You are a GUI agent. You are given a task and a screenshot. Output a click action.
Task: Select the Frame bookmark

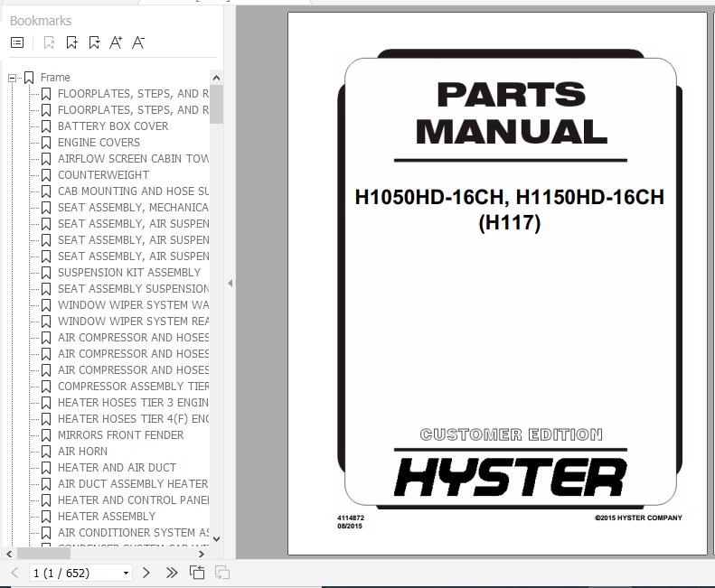(x=55, y=78)
